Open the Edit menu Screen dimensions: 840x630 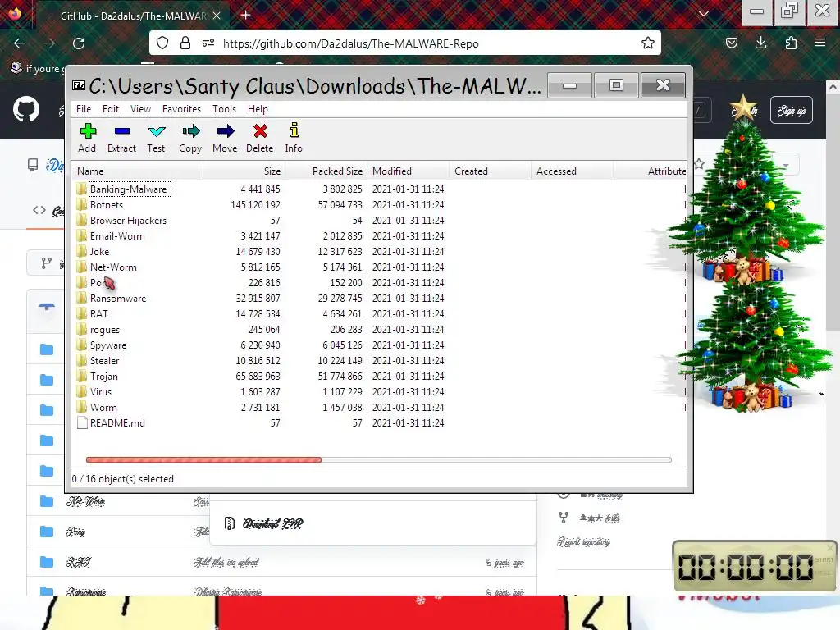coord(111,109)
